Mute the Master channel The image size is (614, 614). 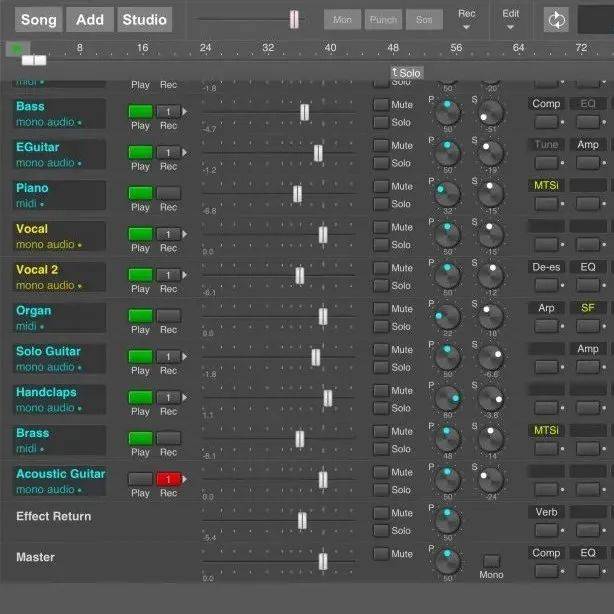point(381,554)
